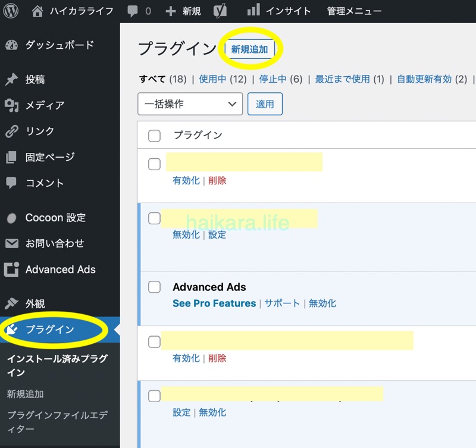The image size is (476, 448).
Task: Click 無効化 on the second plugin
Action: coord(186,234)
